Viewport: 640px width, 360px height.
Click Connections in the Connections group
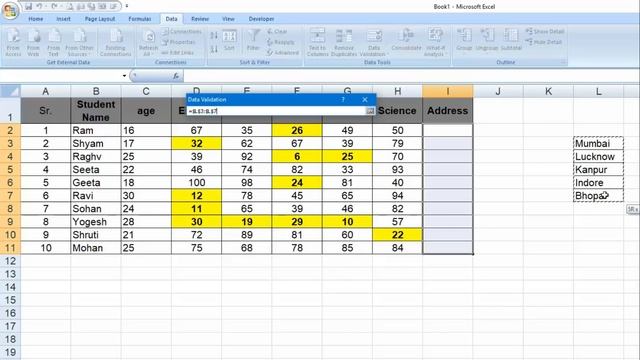pos(182,31)
